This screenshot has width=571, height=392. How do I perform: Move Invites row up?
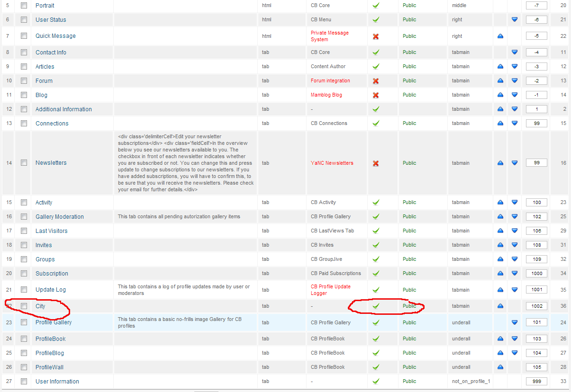point(500,245)
